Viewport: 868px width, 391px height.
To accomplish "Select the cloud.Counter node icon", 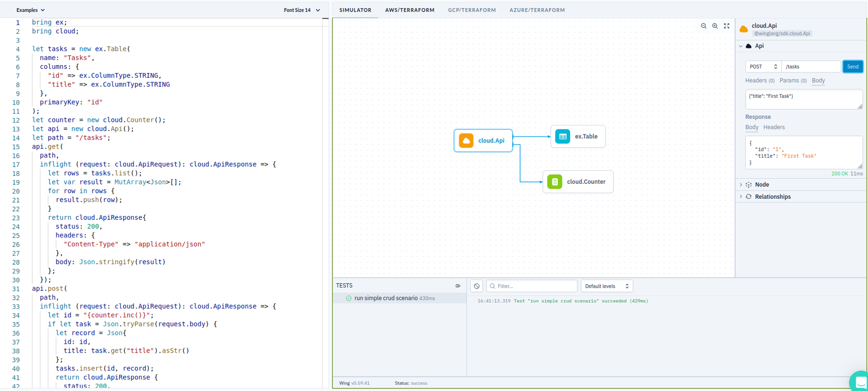I will 555,182.
